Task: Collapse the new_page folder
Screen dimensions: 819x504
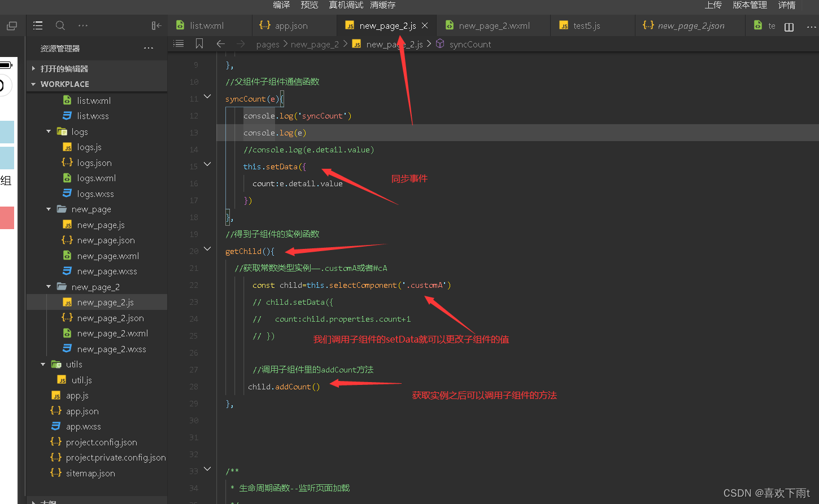Action: [49, 209]
